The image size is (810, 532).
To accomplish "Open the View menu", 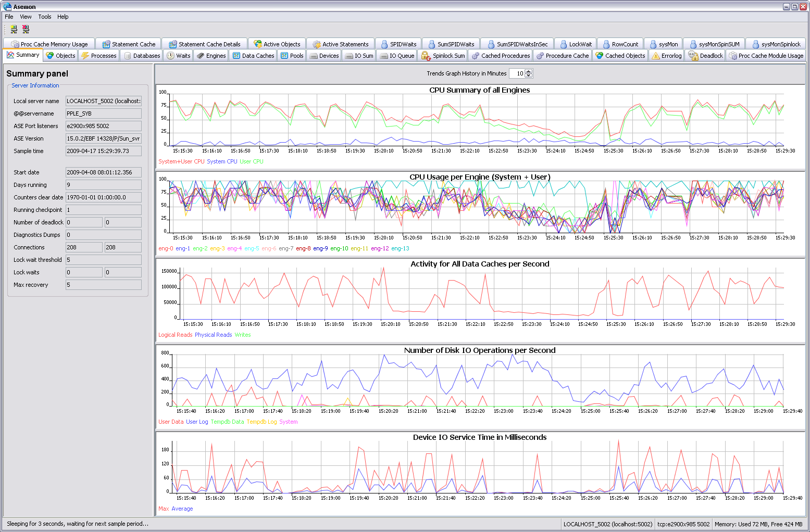I will (x=26, y=17).
